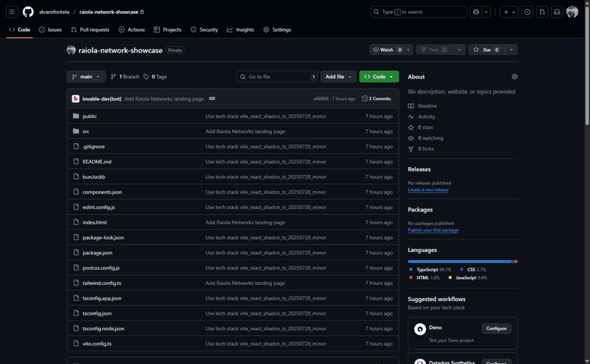Click the Activity pulse icon
This screenshot has width=590, height=364.
click(411, 117)
